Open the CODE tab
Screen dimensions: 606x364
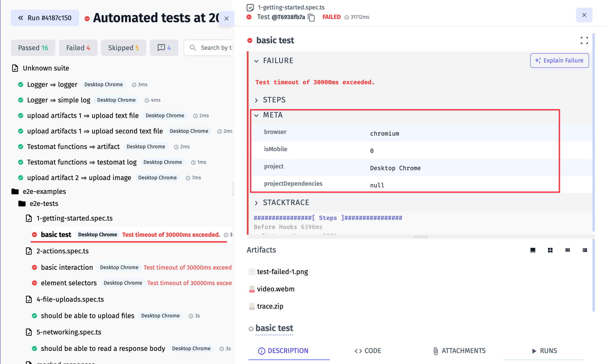[368, 351]
